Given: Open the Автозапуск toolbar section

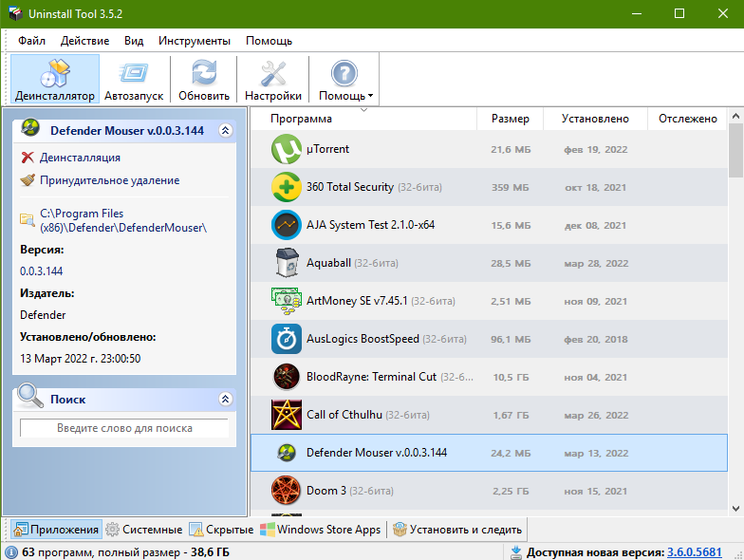Looking at the screenshot, I should [134, 79].
